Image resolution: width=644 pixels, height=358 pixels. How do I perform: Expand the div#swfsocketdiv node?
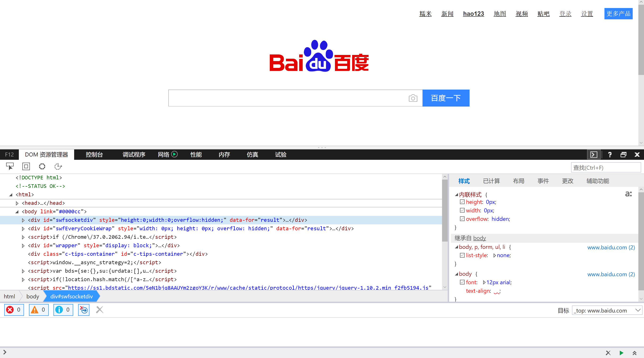[23, 220]
